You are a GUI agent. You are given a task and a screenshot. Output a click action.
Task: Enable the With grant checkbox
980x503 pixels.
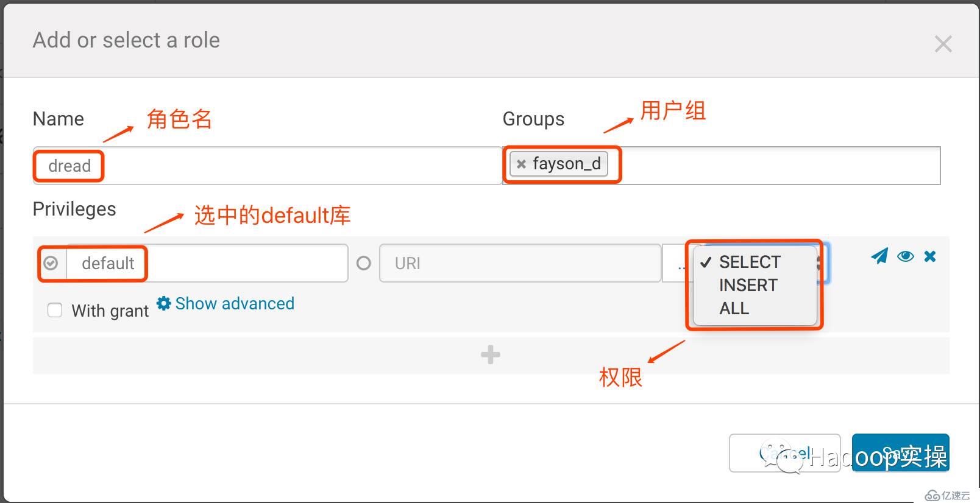(55, 311)
